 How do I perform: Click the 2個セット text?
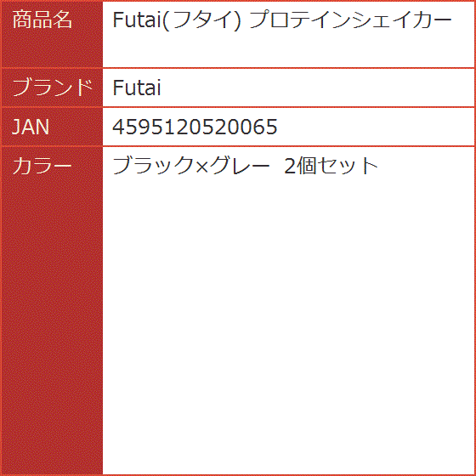(331, 166)
